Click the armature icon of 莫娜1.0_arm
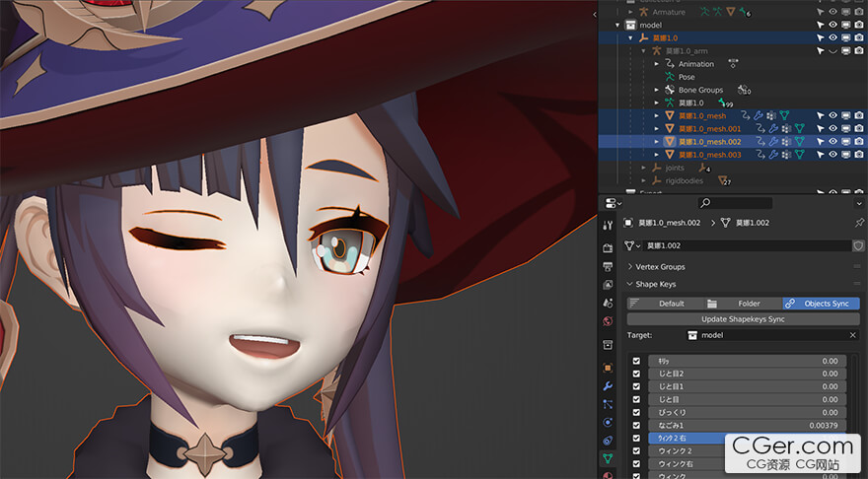 [x=657, y=51]
